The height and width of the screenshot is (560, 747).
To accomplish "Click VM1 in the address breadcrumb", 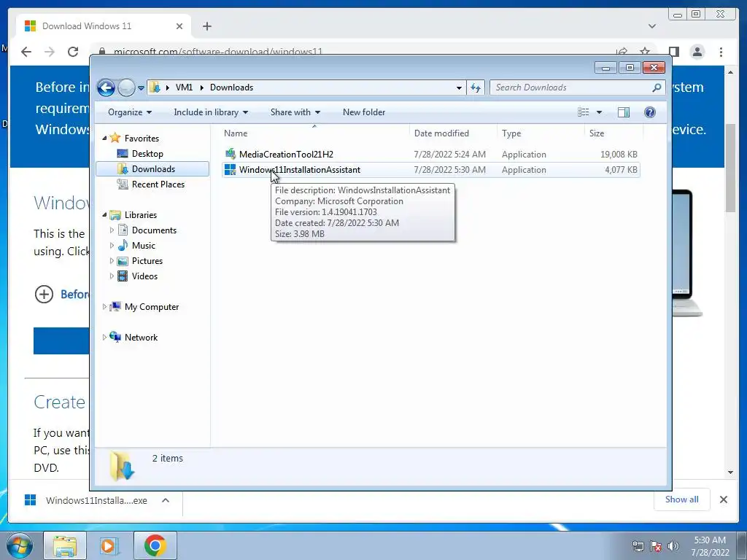I will pos(184,87).
